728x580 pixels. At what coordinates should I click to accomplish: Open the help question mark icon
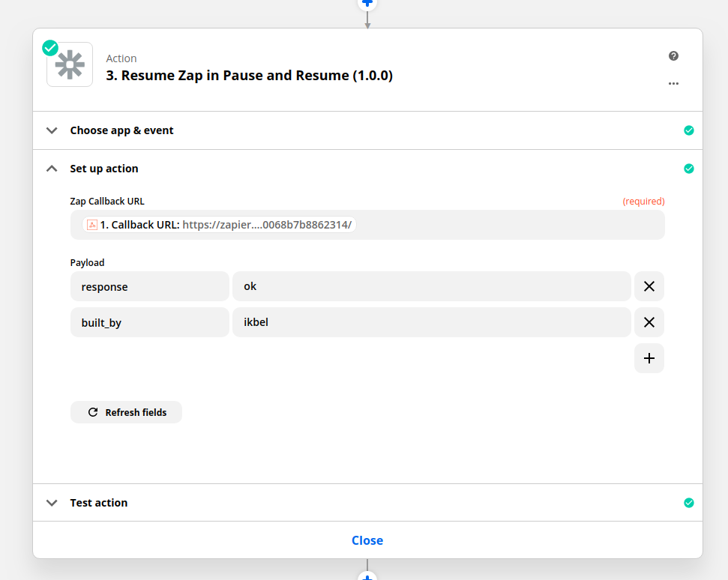[x=673, y=56]
